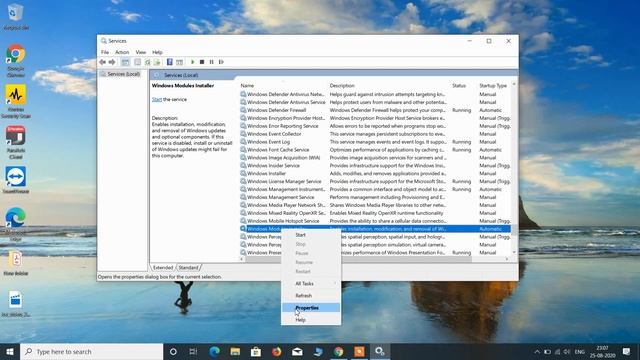Image resolution: width=640 pixels, height=360 pixels.
Task: Choose Start in the context menu
Action: [x=311, y=235]
